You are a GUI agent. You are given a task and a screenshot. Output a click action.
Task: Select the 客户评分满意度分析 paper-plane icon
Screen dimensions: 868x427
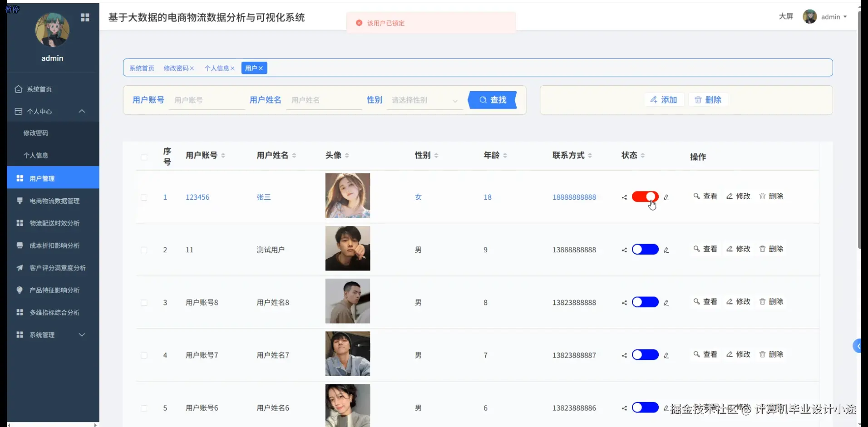20,268
